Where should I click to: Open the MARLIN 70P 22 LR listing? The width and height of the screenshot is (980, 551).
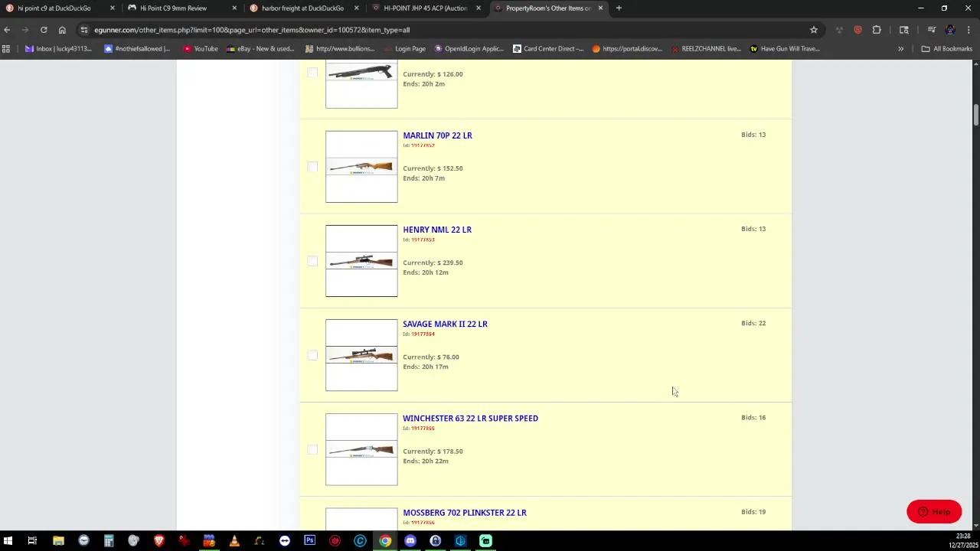pyautogui.click(x=437, y=135)
